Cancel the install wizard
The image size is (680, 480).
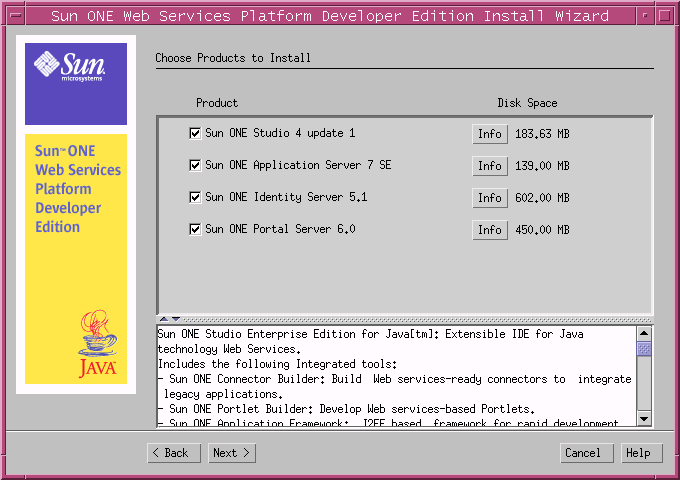(587, 453)
